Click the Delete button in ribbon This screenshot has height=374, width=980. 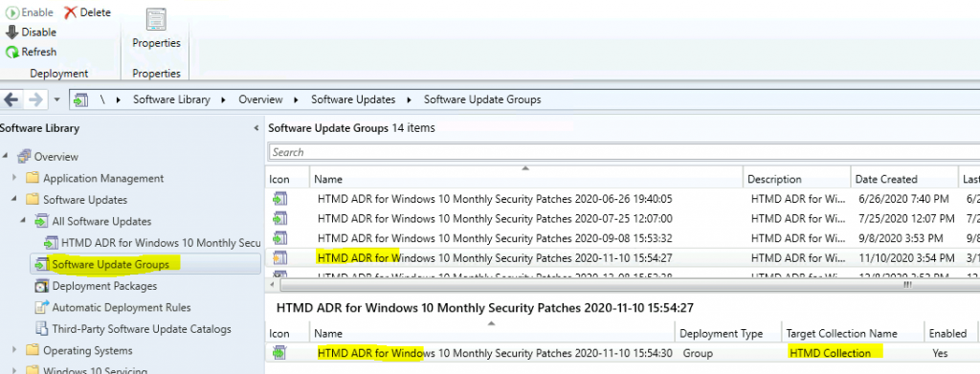[88, 12]
